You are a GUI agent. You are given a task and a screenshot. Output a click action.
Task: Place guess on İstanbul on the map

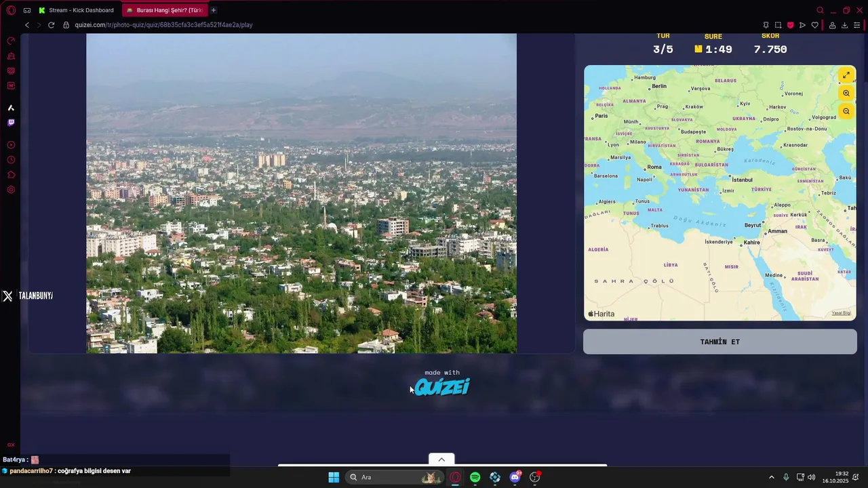click(742, 180)
